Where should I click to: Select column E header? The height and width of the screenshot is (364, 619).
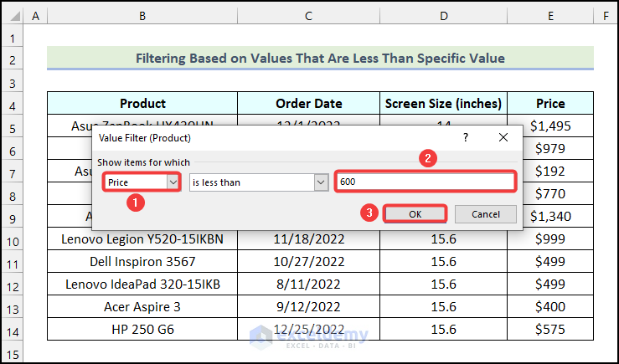pos(550,16)
